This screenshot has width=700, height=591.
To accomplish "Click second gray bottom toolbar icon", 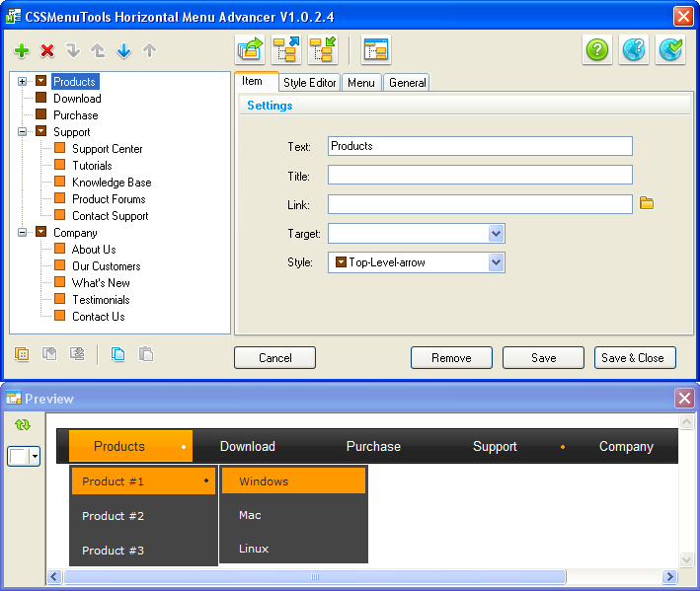I will tap(49, 354).
